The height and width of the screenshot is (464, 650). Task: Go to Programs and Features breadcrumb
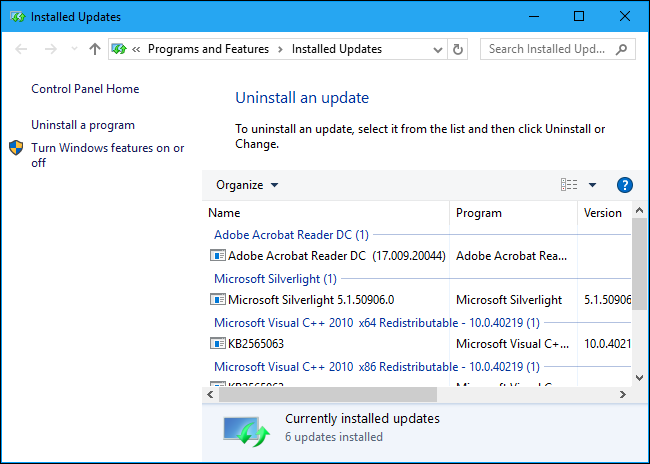click(208, 49)
